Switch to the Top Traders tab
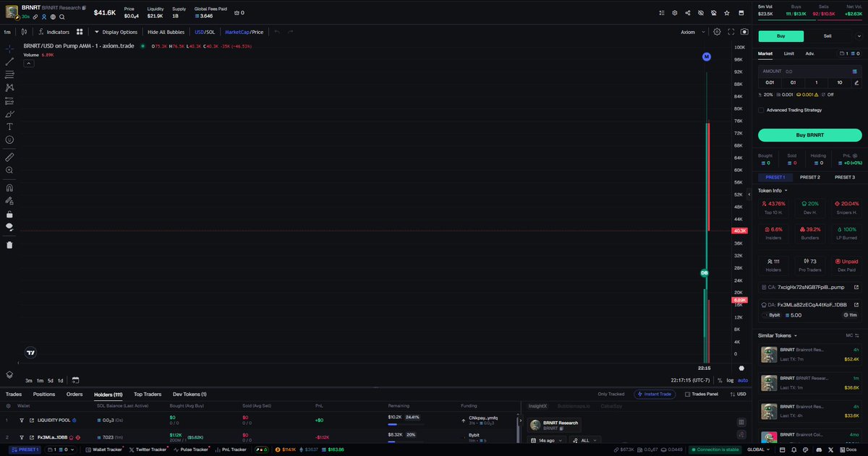The image size is (868, 456). [x=148, y=394]
